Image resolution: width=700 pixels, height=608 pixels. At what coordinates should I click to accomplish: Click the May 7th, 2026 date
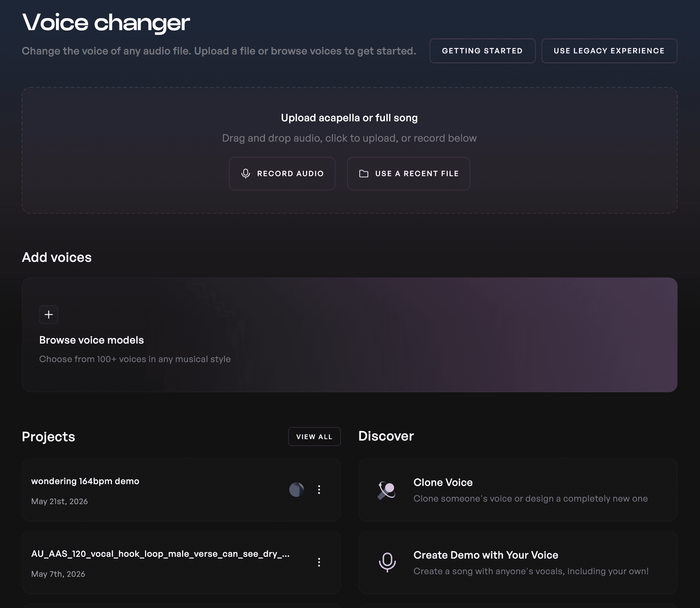coord(58,574)
